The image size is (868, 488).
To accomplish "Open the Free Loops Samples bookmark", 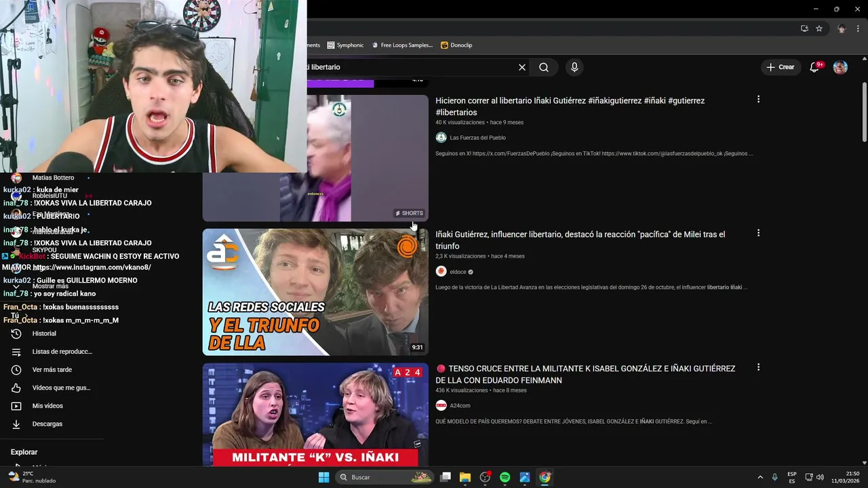I will 402,45.
